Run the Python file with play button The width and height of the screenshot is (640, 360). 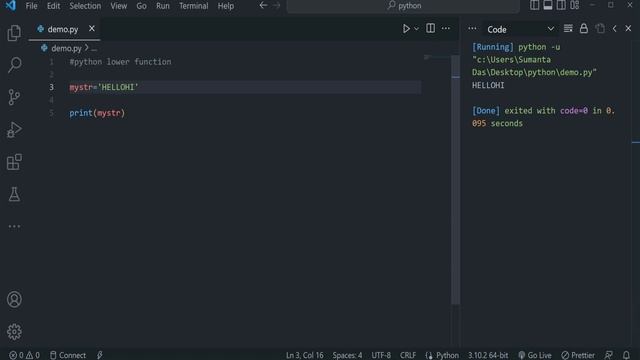tap(406, 29)
